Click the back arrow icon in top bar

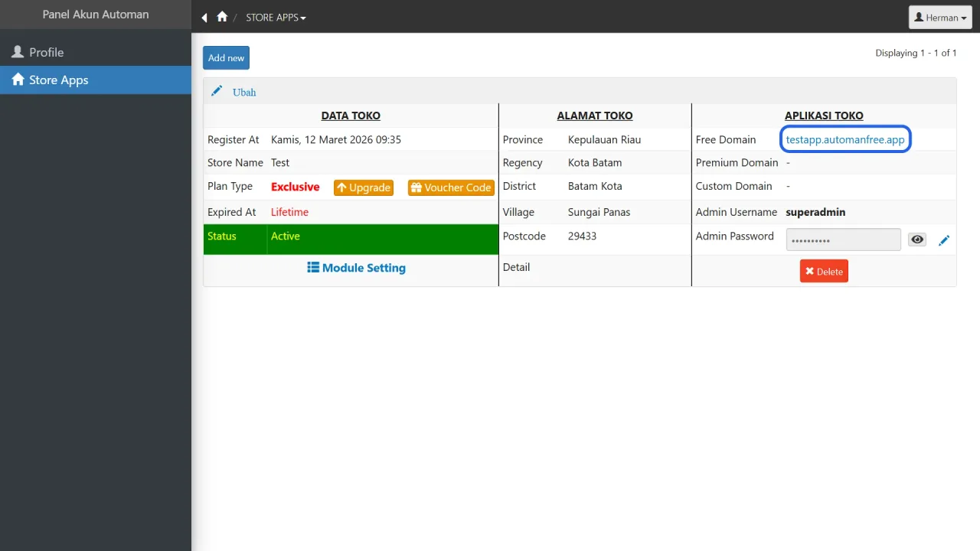[x=204, y=18]
